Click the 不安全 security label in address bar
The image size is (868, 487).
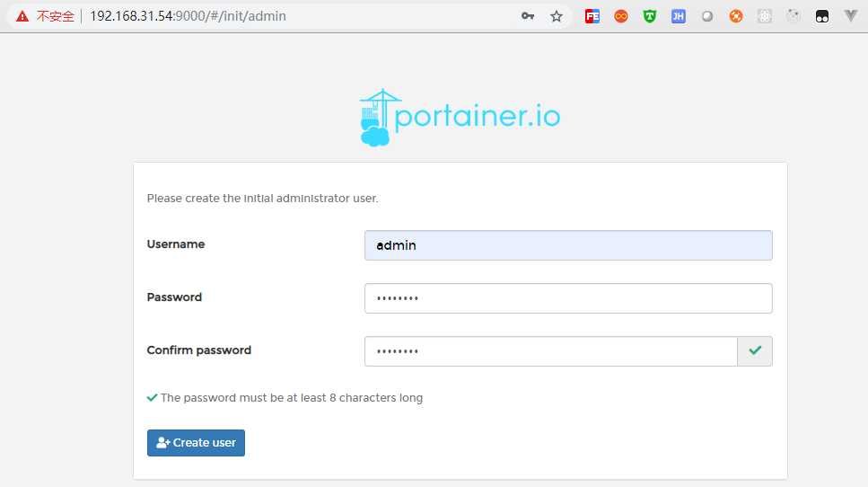tap(56, 16)
